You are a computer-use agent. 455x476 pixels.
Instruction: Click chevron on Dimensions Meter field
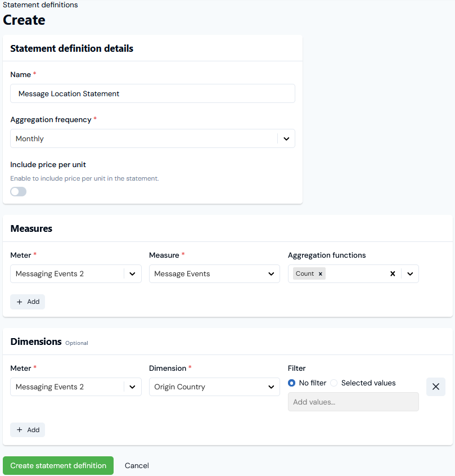(133, 387)
